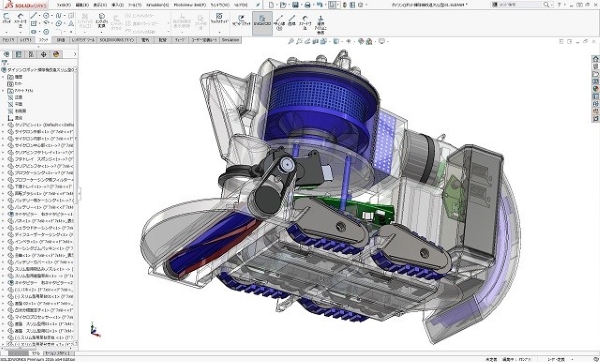Click the Rebuild traffic light icon

click(x=344, y=5)
